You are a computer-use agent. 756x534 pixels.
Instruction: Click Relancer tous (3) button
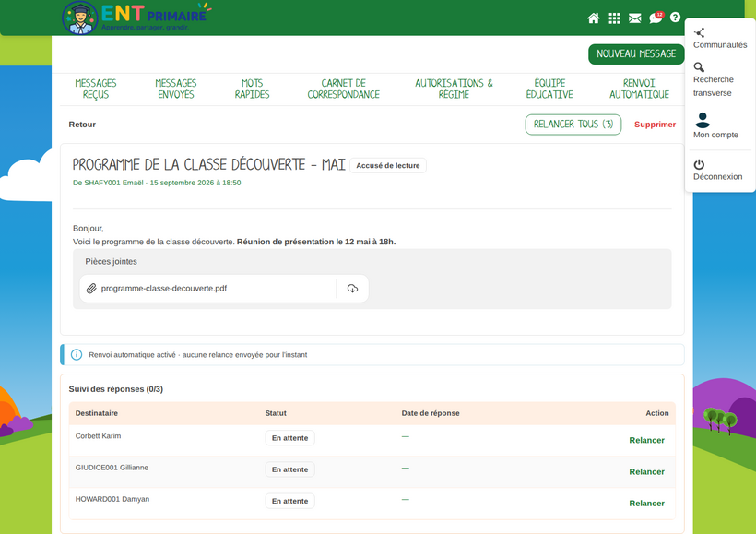[573, 125]
